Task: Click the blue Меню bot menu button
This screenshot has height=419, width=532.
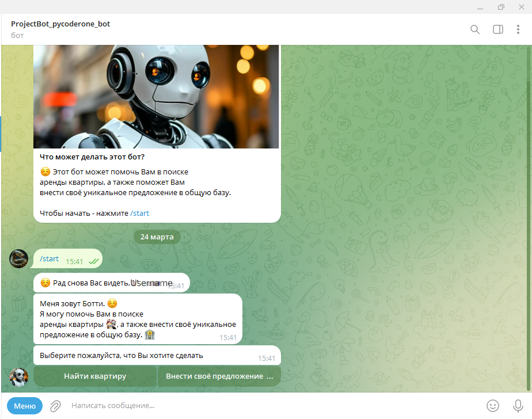Action: 25,406
